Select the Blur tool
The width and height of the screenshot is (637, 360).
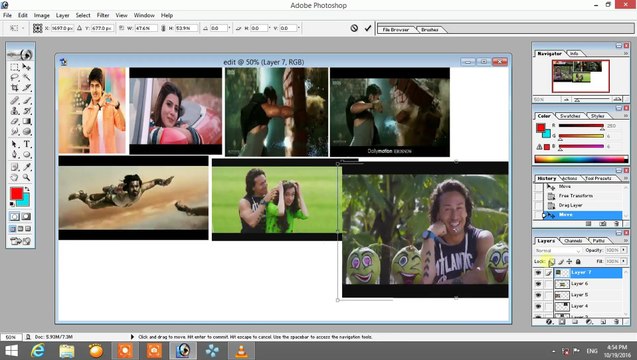point(15,132)
